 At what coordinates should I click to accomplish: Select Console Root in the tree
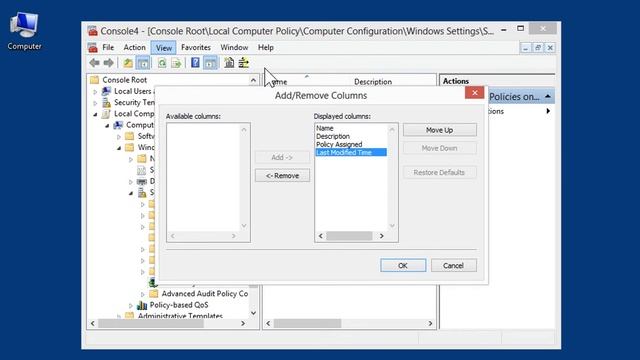(124, 80)
